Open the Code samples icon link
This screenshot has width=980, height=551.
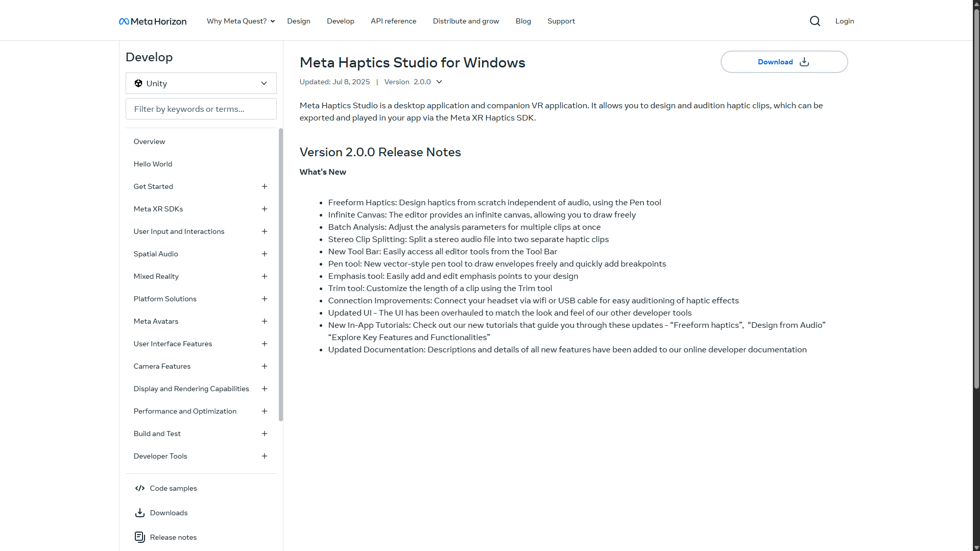[x=140, y=488]
